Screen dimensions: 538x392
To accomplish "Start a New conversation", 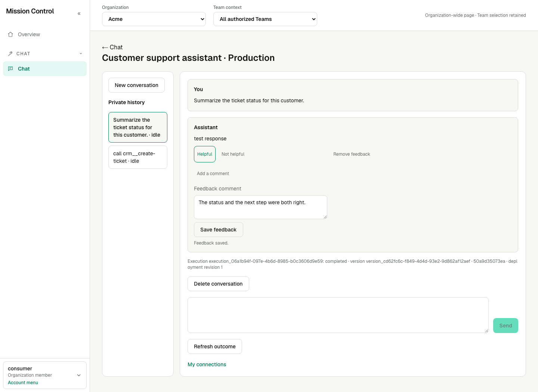I will (x=136, y=85).
